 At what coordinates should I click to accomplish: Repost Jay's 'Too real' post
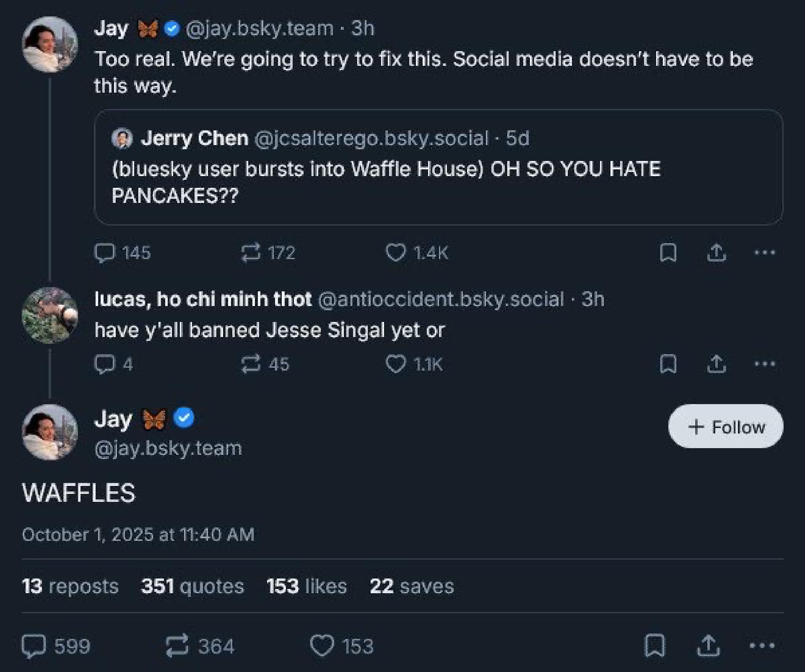[x=251, y=253]
